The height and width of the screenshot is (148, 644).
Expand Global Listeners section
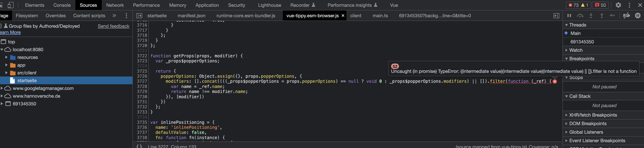(567, 132)
